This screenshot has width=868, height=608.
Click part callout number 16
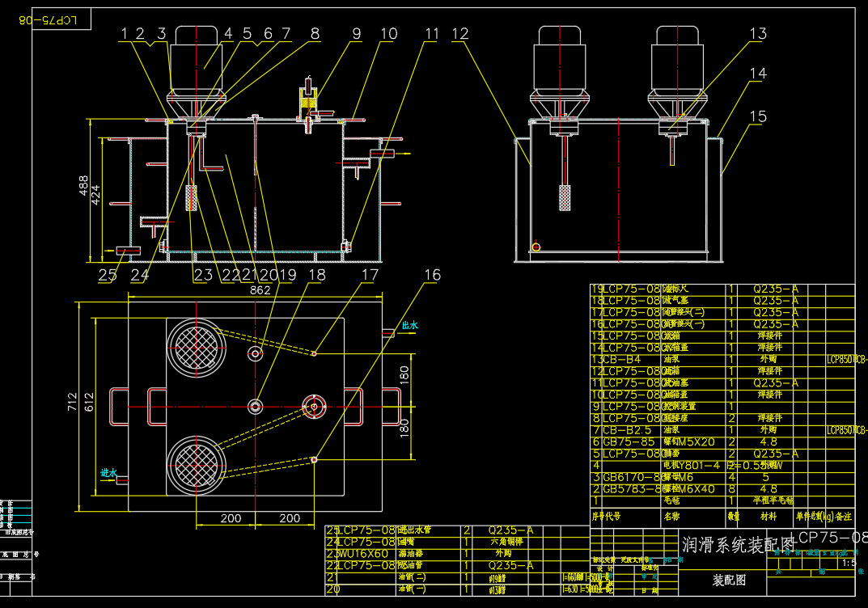(x=433, y=276)
